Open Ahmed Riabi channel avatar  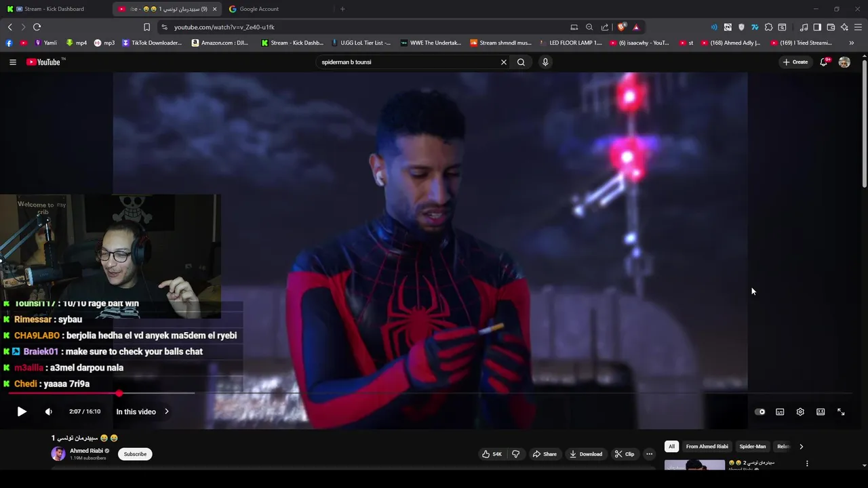58,454
